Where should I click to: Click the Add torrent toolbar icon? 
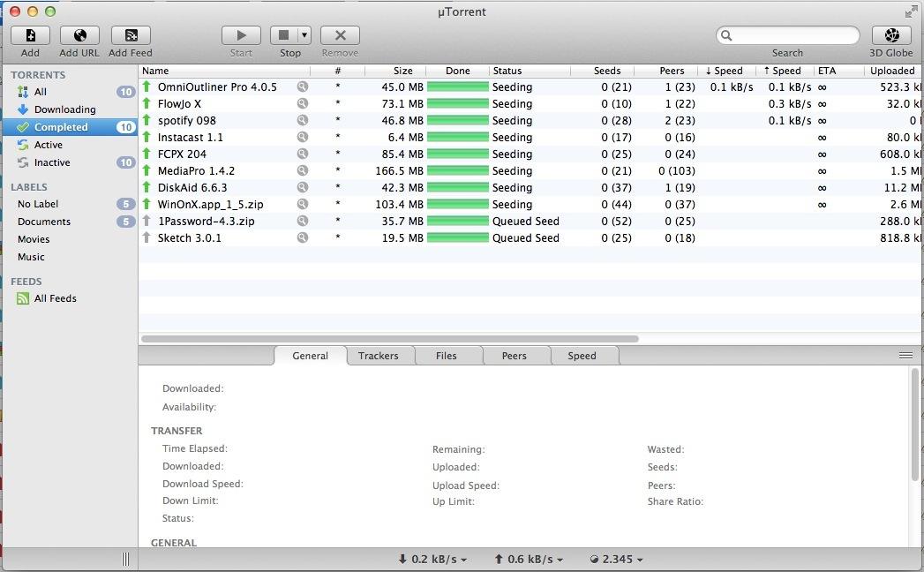(30, 35)
